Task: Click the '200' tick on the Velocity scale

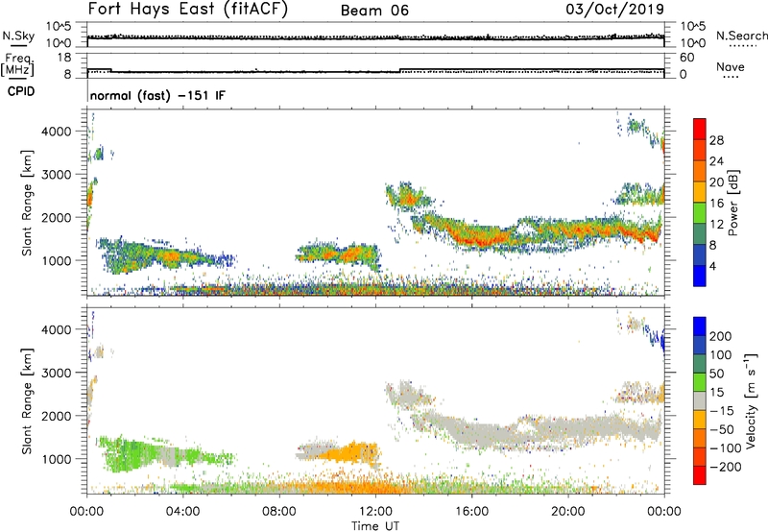Action: pos(721,336)
